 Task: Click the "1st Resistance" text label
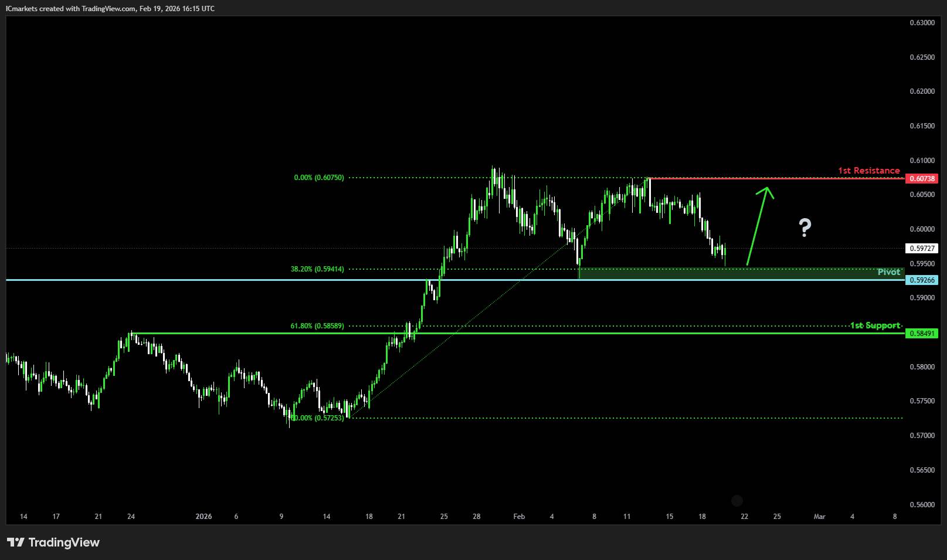[868, 171]
